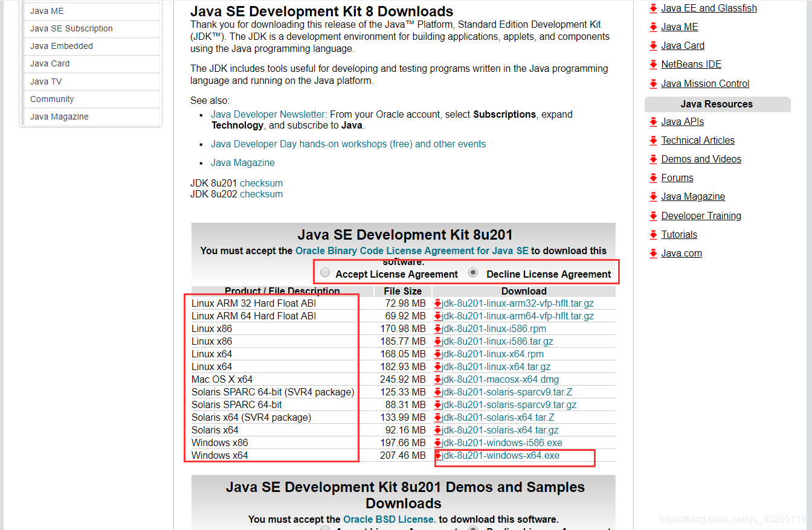812x530 pixels.
Task: Open the Oracle BSD License link
Action: point(388,519)
